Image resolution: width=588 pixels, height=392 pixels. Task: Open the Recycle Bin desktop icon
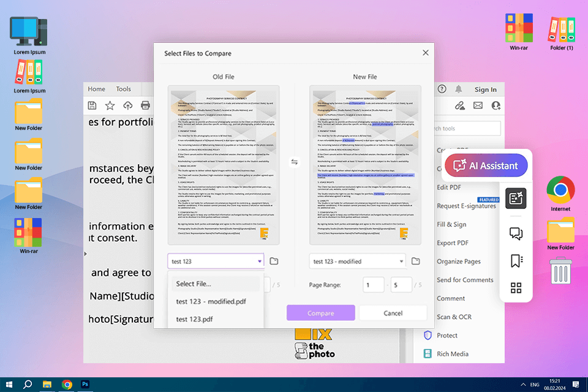click(x=560, y=271)
